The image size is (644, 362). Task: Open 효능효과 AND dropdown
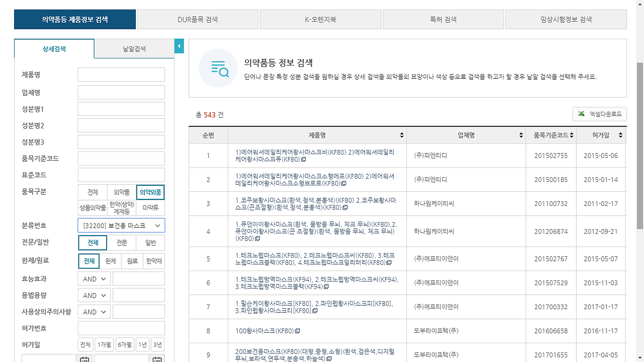94,279
